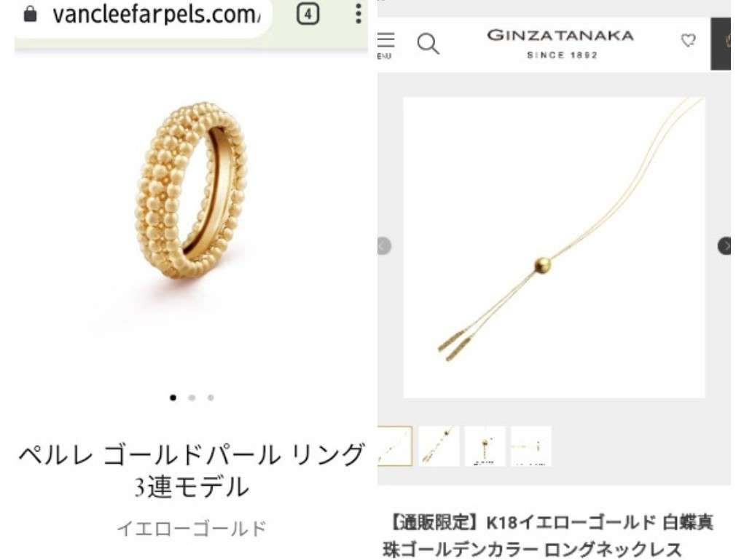The width and height of the screenshot is (744, 560).
Task: Select the first necklace thumbnail
Action: (x=395, y=446)
